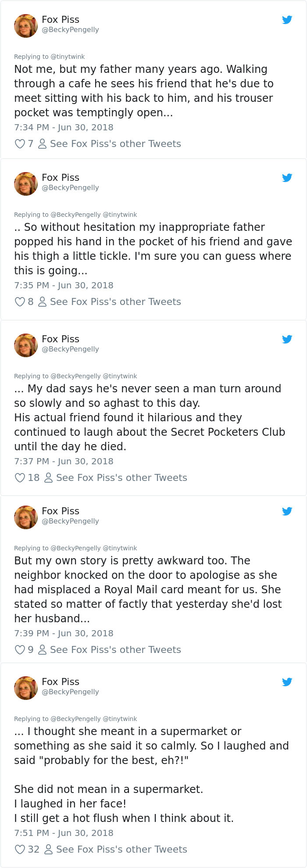Click See Fox Piss's other Tweets on the last tweet

(x=121, y=849)
